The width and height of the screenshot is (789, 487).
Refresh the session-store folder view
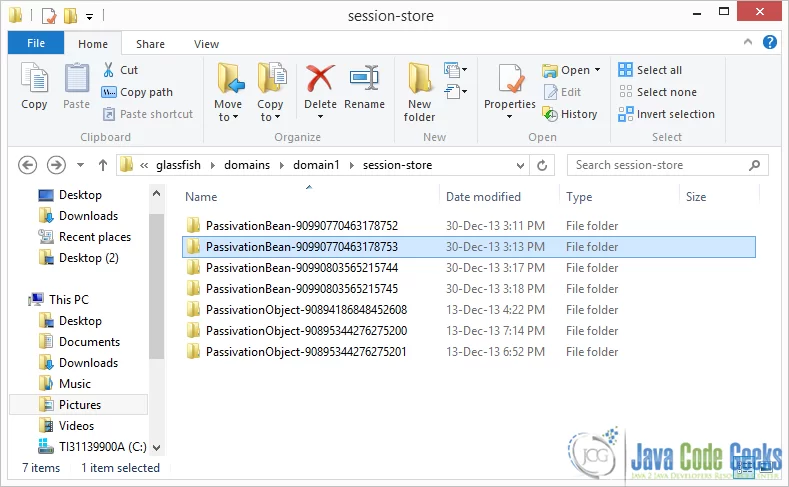[x=542, y=165]
